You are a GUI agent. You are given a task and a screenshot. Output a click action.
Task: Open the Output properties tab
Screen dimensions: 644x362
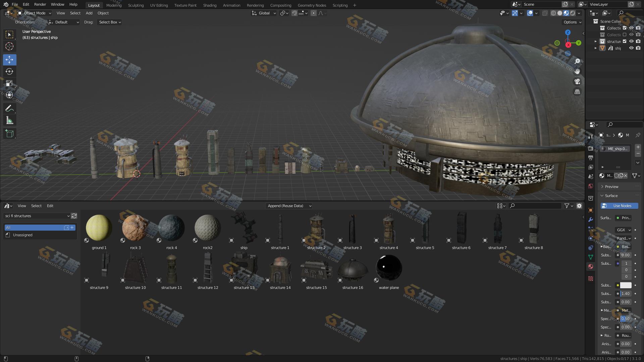tap(591, 158)
